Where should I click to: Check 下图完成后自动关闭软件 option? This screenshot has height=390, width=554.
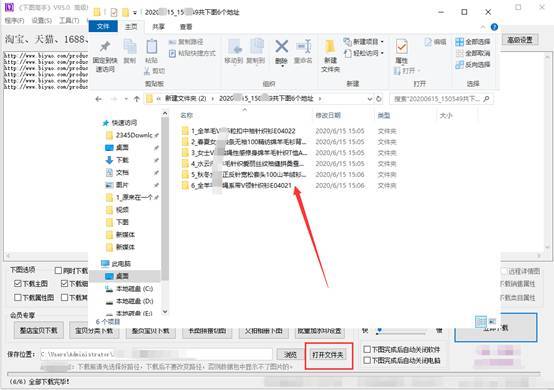tap(367, 349)
